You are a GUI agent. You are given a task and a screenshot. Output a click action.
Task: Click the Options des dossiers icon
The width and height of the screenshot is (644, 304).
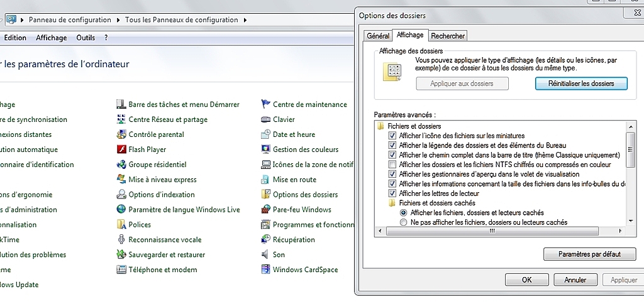[x=266, y=195]
